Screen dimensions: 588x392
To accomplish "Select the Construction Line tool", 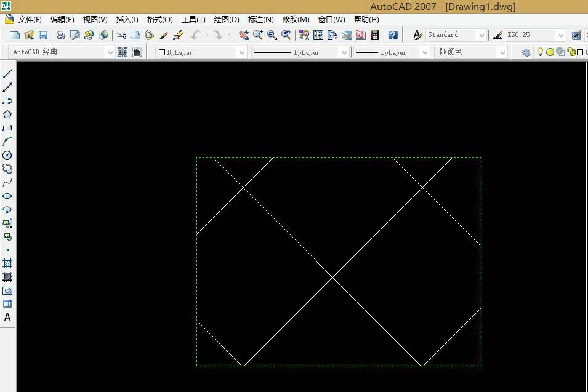I will pyautogui.click(x=7, y=87).
